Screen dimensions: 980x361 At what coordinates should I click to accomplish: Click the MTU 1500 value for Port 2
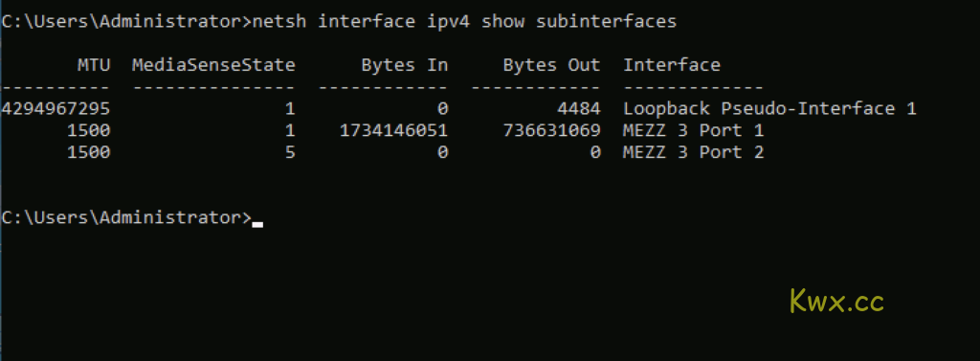88,152
